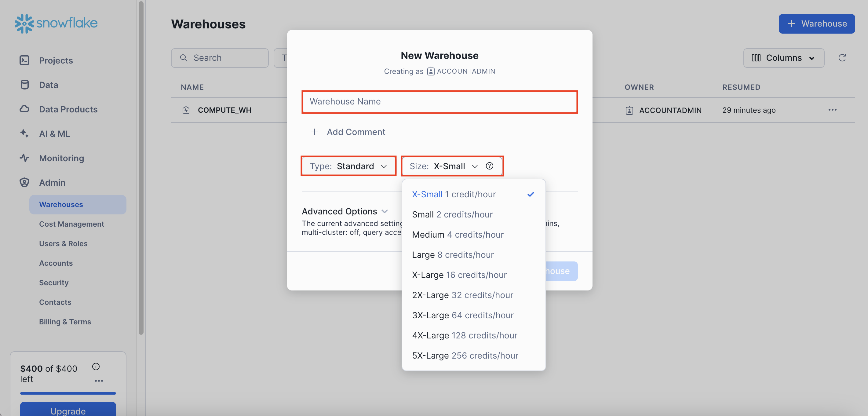Open the Type: Standard dropdown
Screen dimensions: 868x416
pos(348,166)
